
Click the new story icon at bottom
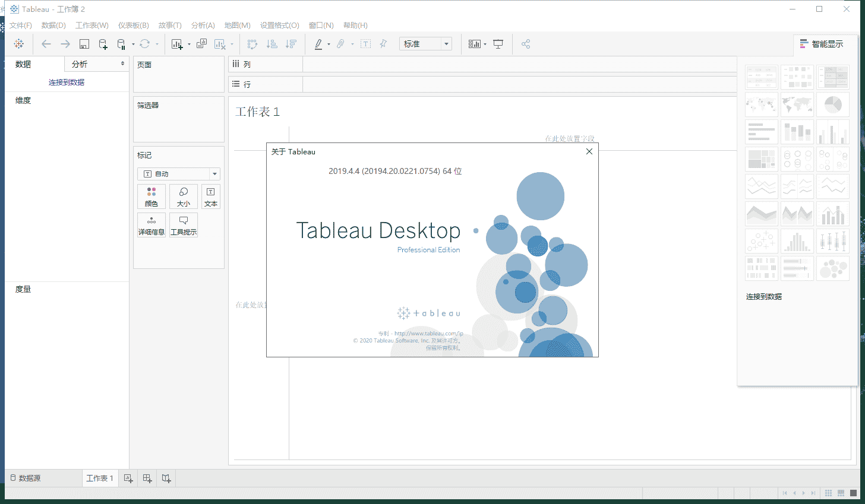pyautogui.click(x=166, y=478)
